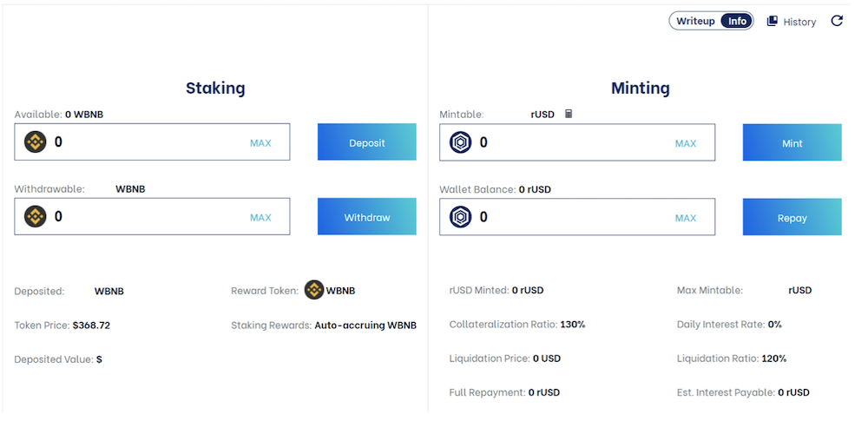Click the Available: 0 WBNB label

coord(59,115)
